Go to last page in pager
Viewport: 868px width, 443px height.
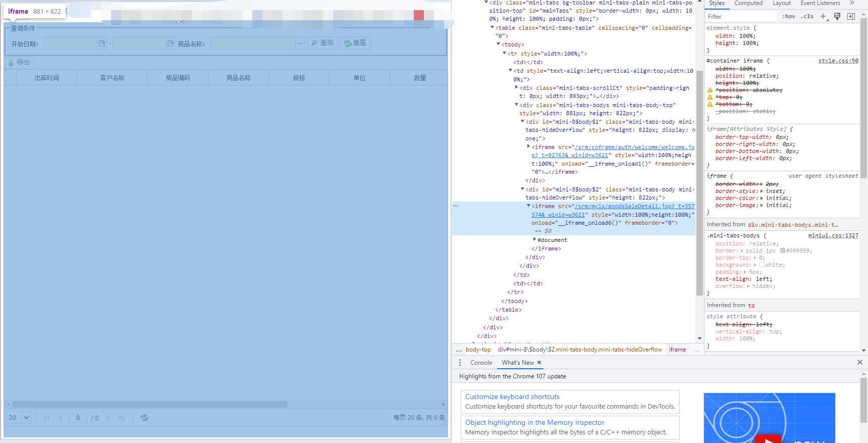[x=122, y=418]
